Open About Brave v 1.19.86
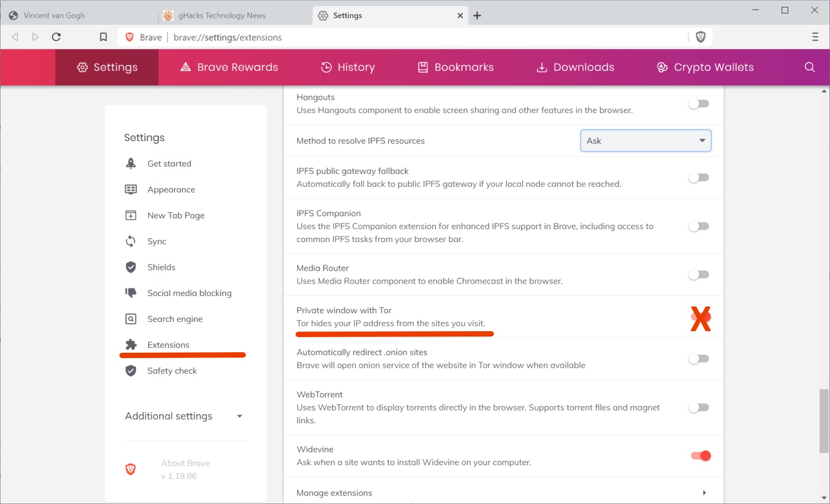This screenshot has width=830, height=504. [185, 469]
